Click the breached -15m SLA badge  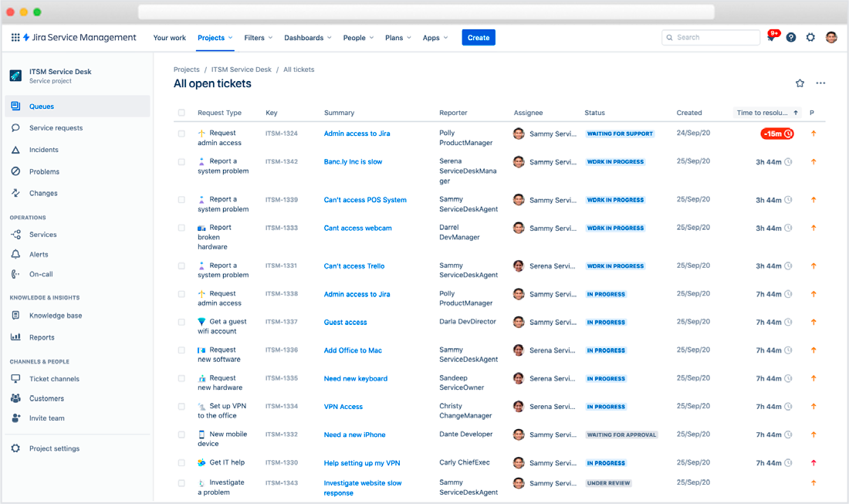point(777,134)
